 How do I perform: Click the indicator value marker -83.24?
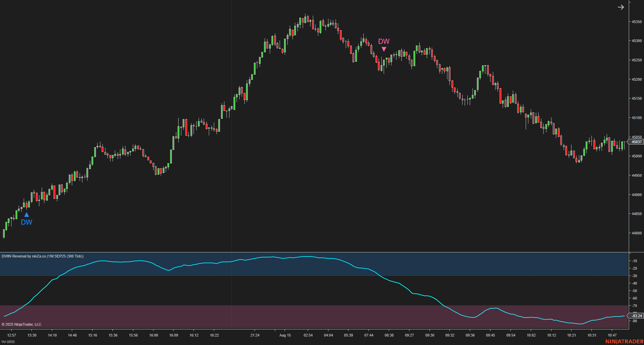(637, 316)
